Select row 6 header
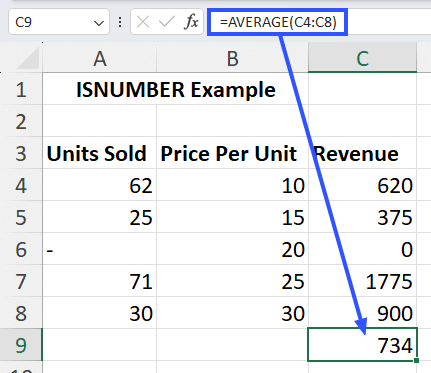Image resolution: width=431 pixels, height=373 pixels. tap(21, 249)
